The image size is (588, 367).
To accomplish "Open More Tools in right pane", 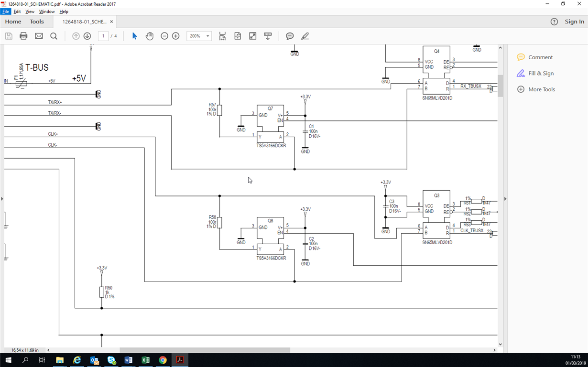I will tap(536, 89).
